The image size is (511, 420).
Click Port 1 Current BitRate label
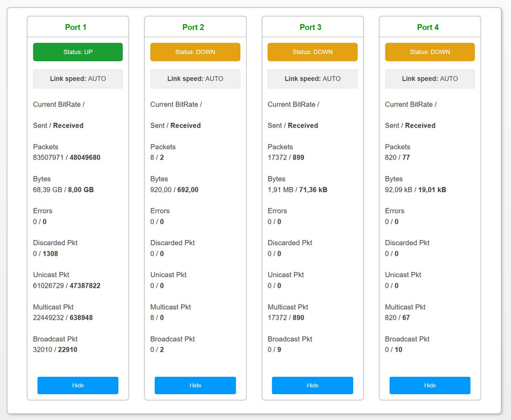[59, 104]
